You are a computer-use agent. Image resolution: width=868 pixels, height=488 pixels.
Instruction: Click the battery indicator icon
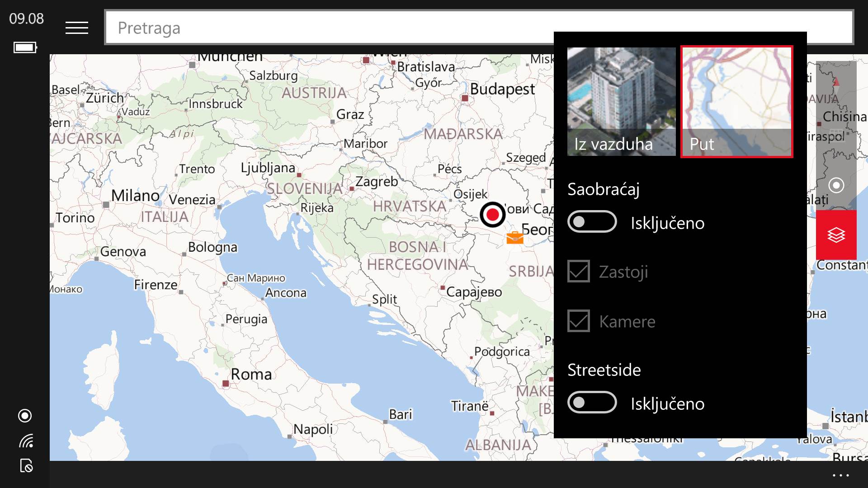click(25, 47)
